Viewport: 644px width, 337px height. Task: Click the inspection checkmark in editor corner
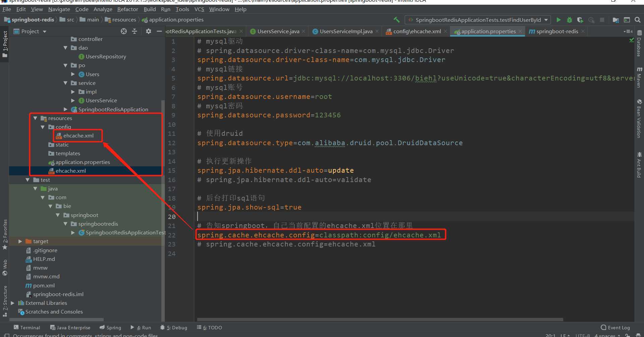point(632,40)
